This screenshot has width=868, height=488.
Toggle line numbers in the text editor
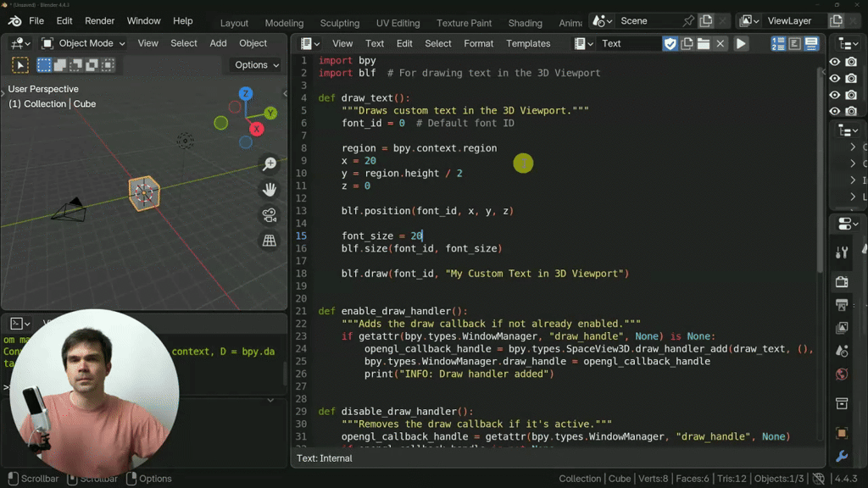(x=779, y=43)
